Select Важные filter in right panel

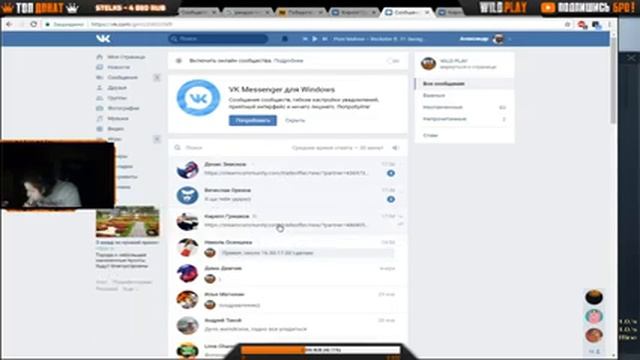[464, 96]
